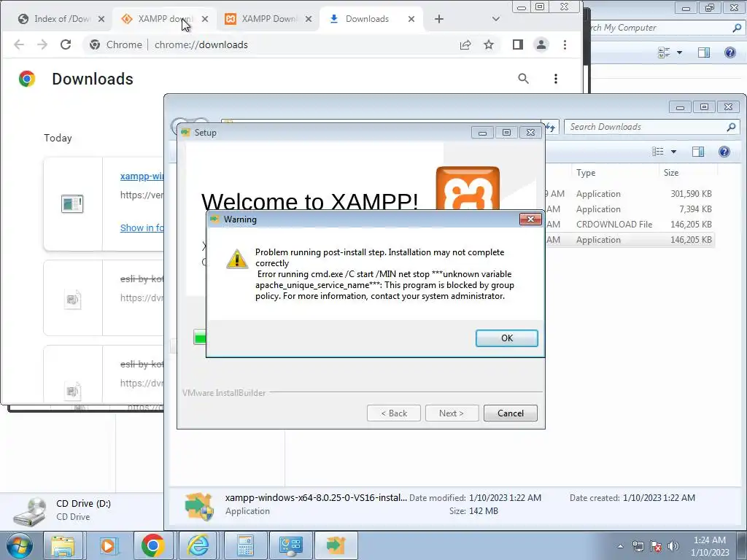747x560 pixels.
Task: Sort by the Type column header
Action: pos(586,173)
